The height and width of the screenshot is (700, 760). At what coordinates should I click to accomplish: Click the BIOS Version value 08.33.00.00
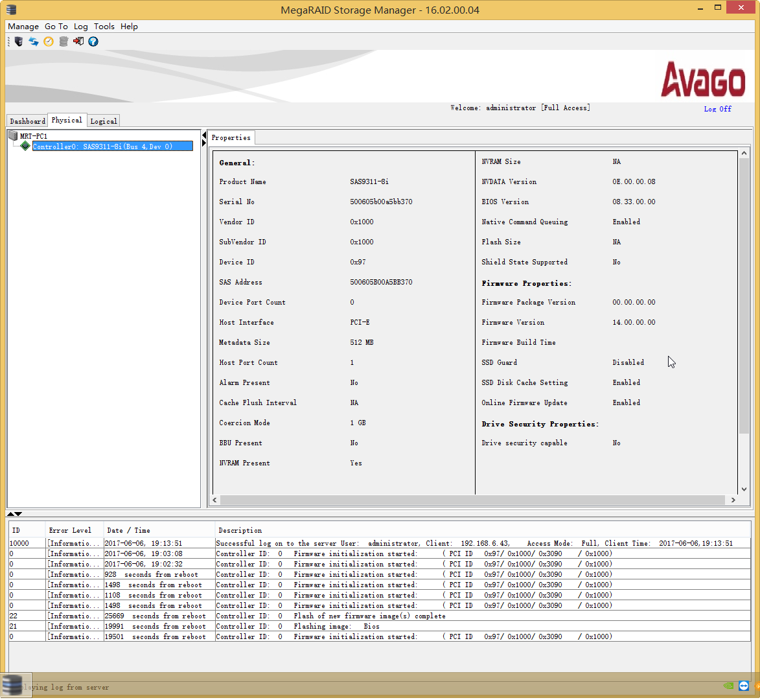click(634, 202)
